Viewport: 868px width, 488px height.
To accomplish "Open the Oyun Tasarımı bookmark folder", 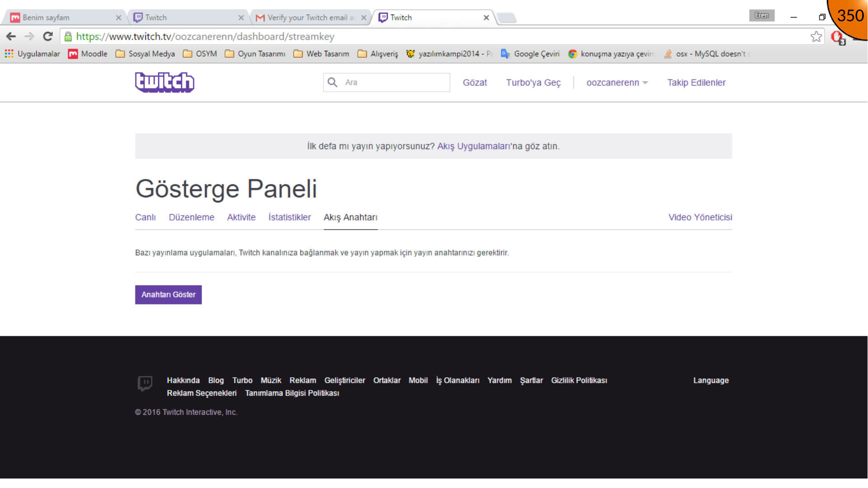I will tap(255, 54).
